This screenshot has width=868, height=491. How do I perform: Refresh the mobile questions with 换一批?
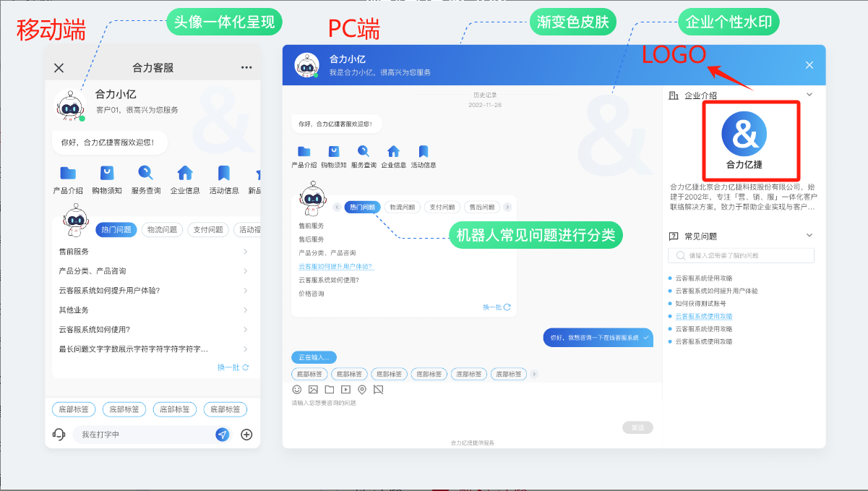[233, 367]
